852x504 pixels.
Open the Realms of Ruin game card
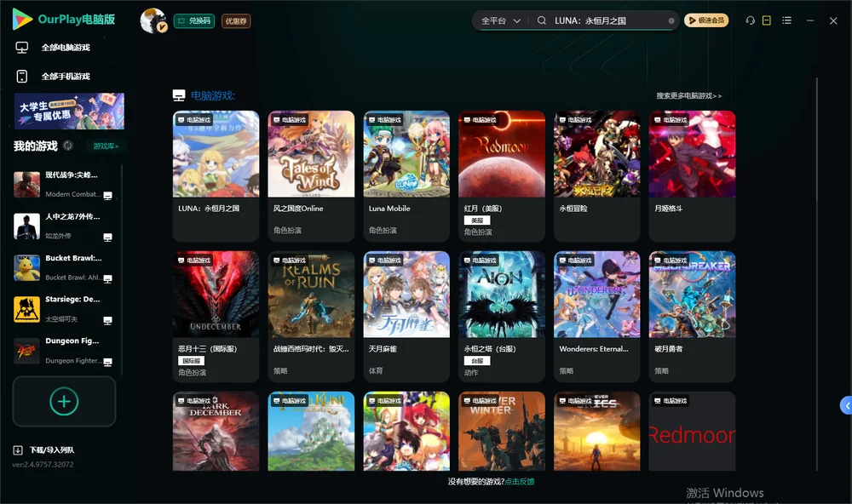pyautogui.click(x=311, y=317)
